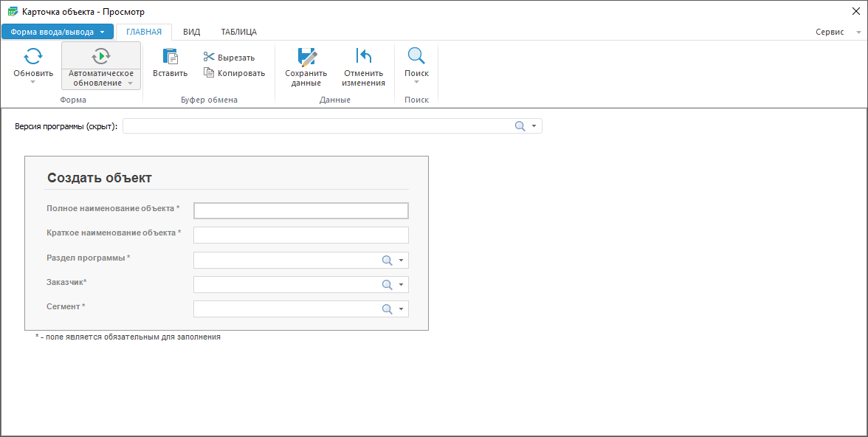Click the Поиск magnifier icon in ribbon
This screenshot has height=437, width=868.
coord(416,56)
